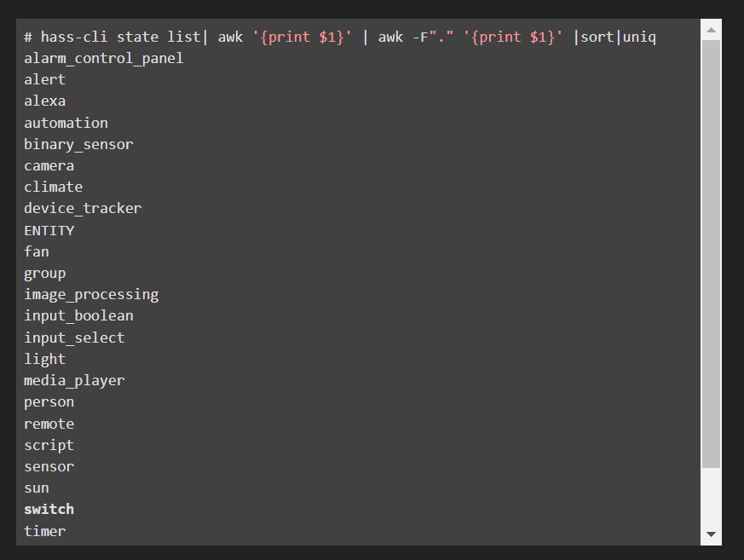Viewport: 744px width, 560px height.
Task: Click the scrollbar down arrow
Action: tap(711, 534)
